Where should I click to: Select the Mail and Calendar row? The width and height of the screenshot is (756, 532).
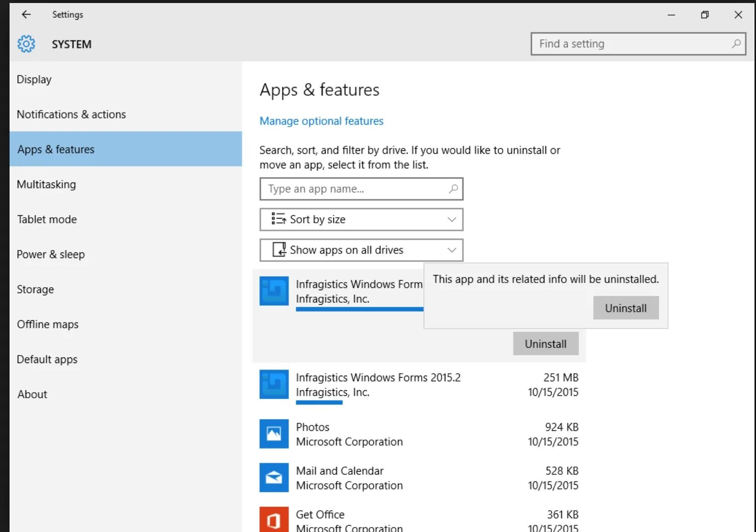419,478
